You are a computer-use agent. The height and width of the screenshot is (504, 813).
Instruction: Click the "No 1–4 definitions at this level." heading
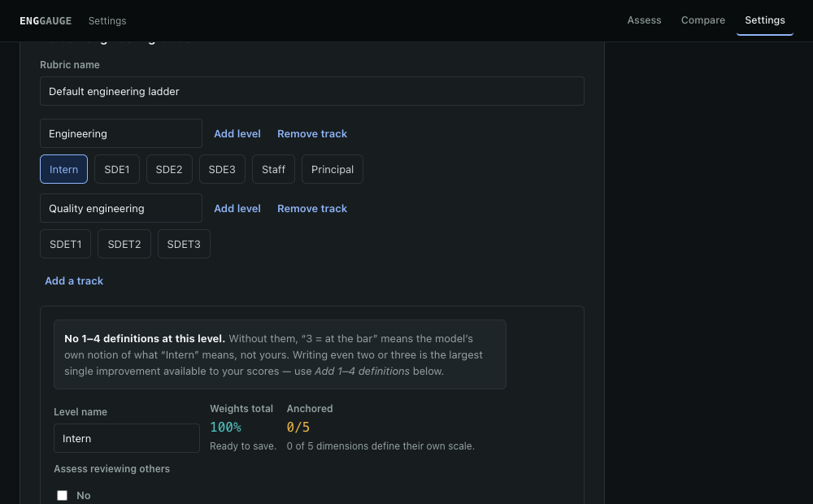pos(145,339)
